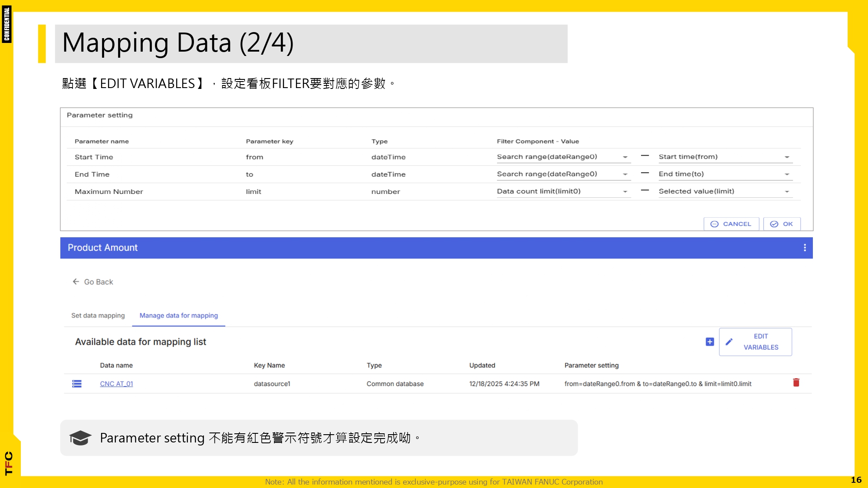The image size is (868, 488).
Task: Open the Data count limit(limit0) dropdown
Action: coord(625,191)
